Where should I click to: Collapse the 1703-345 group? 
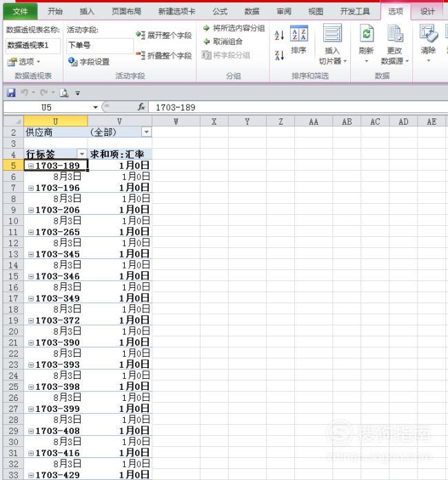(31, 254)
